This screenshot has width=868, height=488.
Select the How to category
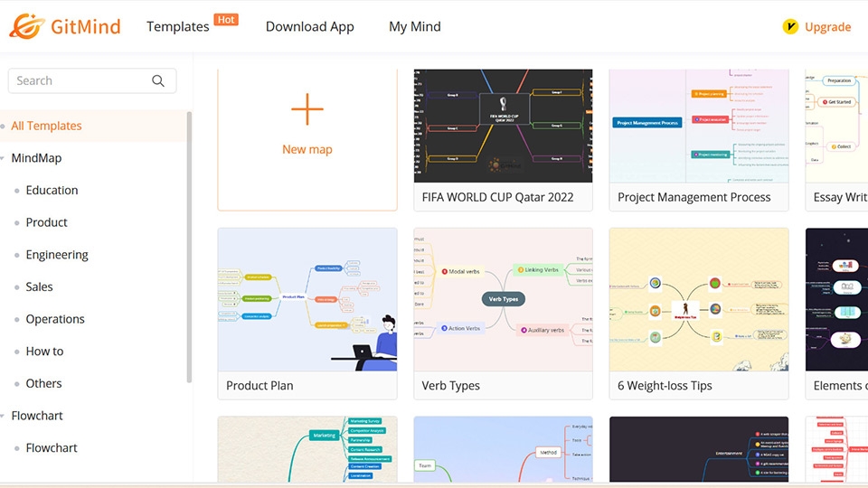coord(44,352)
